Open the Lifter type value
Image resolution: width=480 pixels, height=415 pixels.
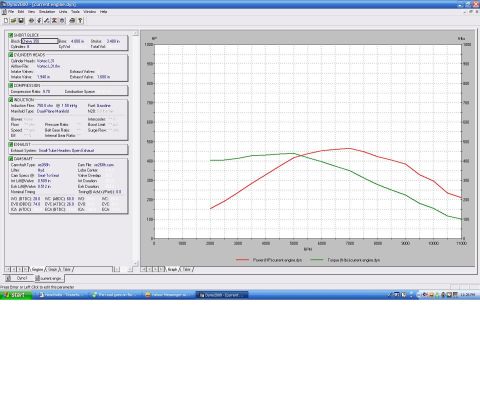coord(41,170)
